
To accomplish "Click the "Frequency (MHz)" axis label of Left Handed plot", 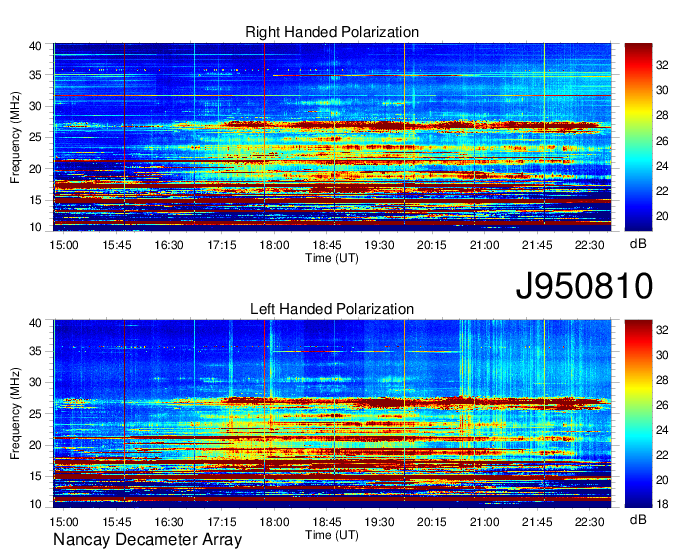I will point(15,414).
